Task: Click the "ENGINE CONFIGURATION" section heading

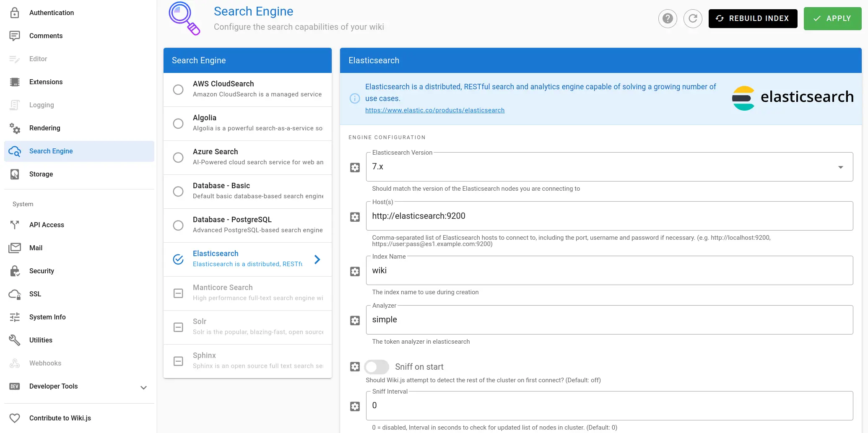Action: click(387, 137)
